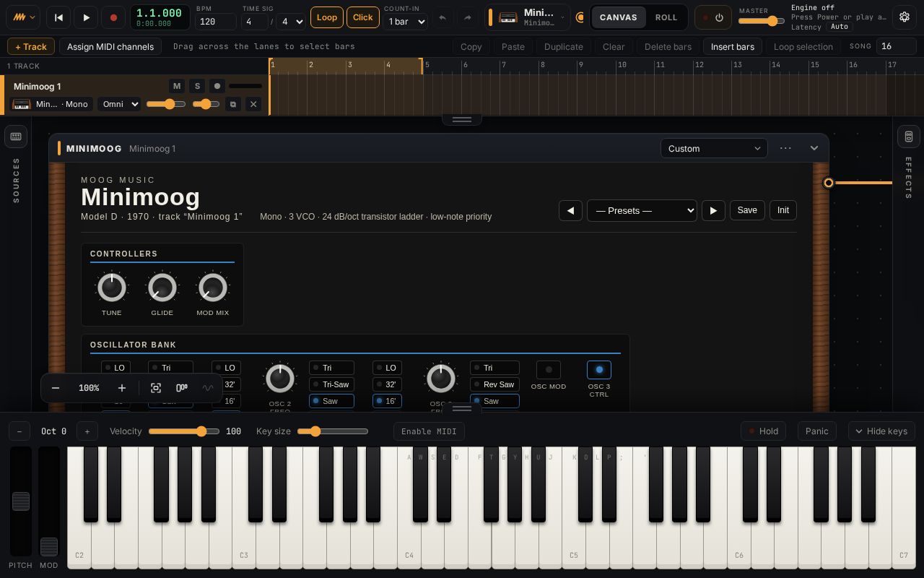The width and height of the screenshot is (924, 578).
Task: Click the Enable MIDI button
Action: pos(429,431)
